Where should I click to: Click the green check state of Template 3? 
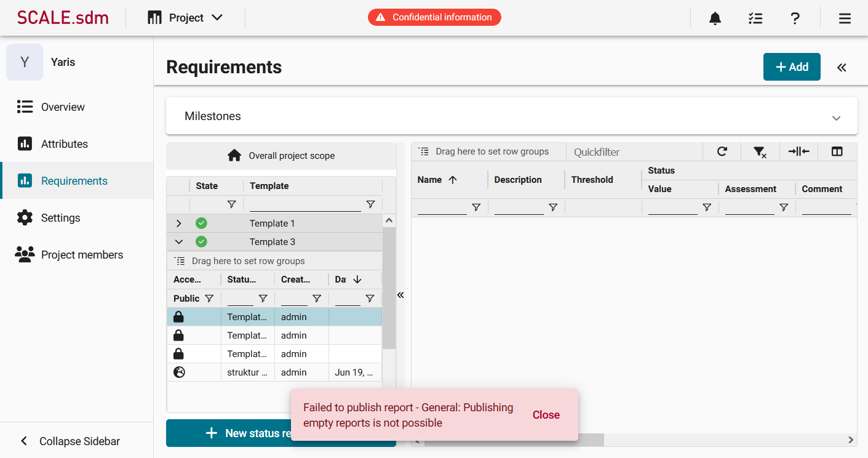(201, 242)
